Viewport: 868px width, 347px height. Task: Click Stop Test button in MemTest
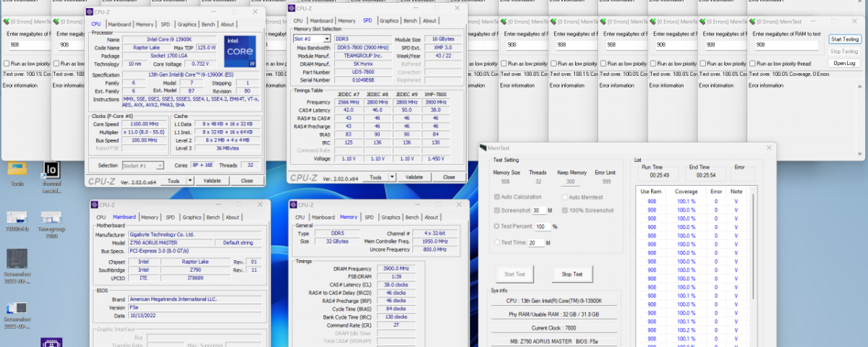coord(572,275)
